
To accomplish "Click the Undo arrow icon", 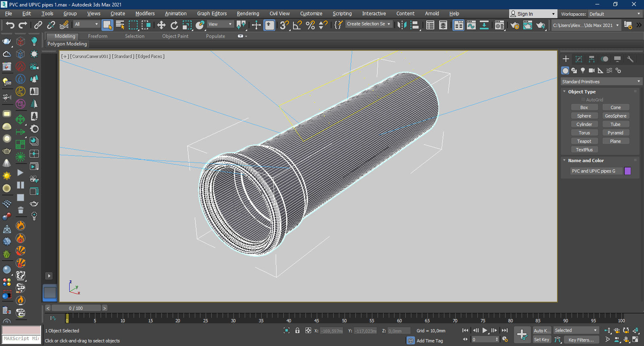I will [x=10, y=25].
